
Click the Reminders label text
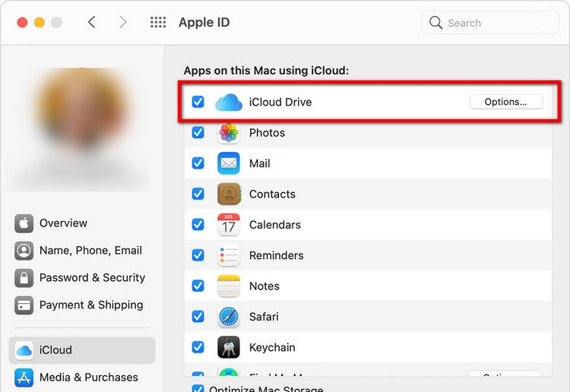coord(277,255)
